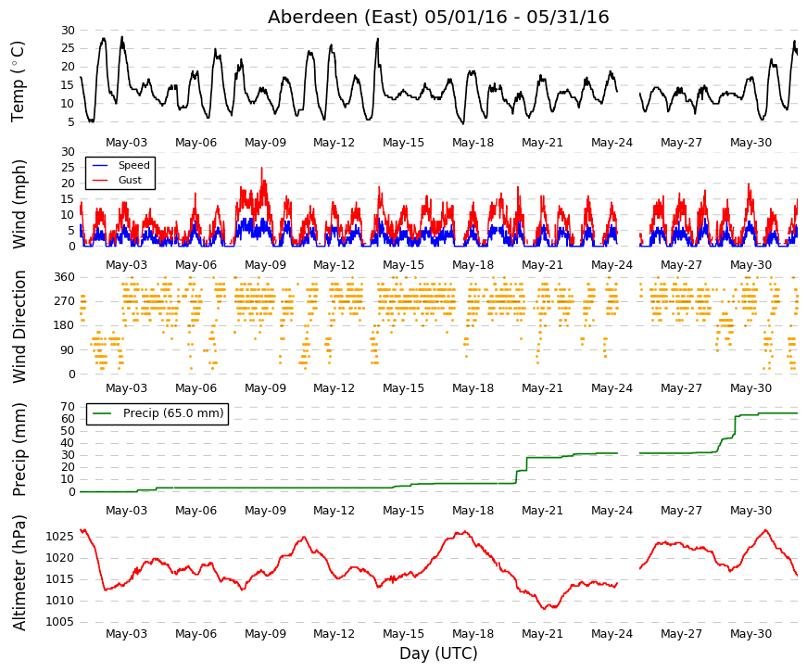This screenshot has width=807, height=672.
Task: Click the Temp (°C) axis label
Action: [18, 82]
